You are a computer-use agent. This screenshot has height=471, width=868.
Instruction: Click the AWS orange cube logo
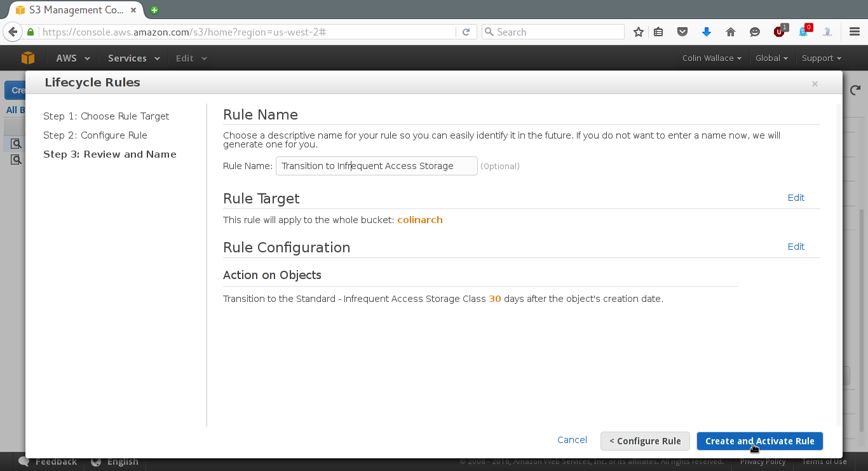pyautogui.click(x=27, y=58)
